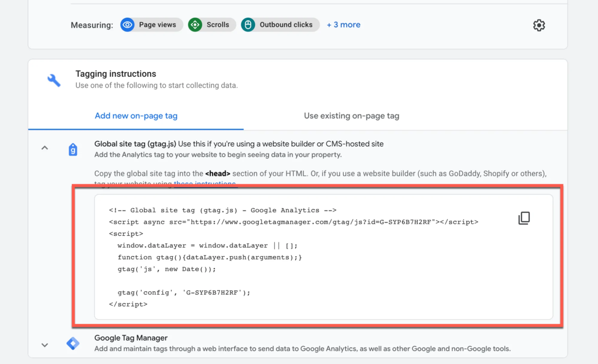Click the Google Tag Manager title

(x=131, y=338)
